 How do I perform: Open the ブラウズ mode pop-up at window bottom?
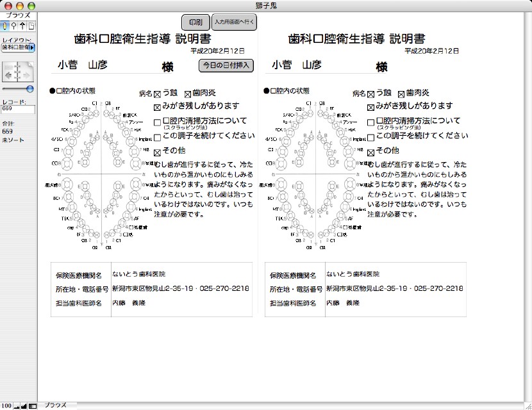tap(56, 406)
